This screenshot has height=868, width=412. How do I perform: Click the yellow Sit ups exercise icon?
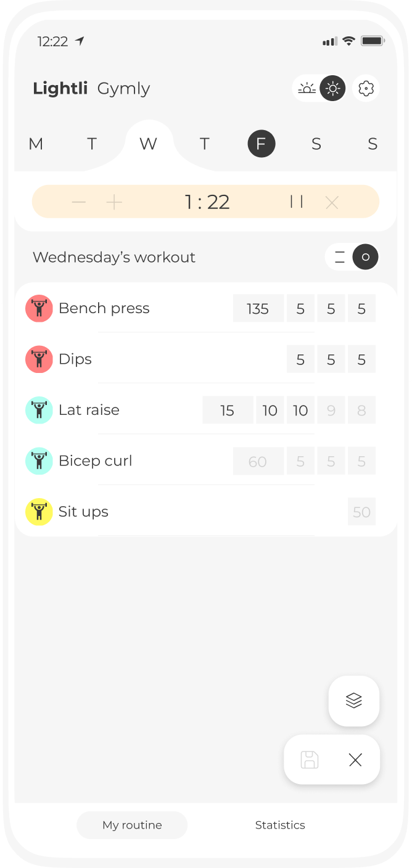point(39,512)
